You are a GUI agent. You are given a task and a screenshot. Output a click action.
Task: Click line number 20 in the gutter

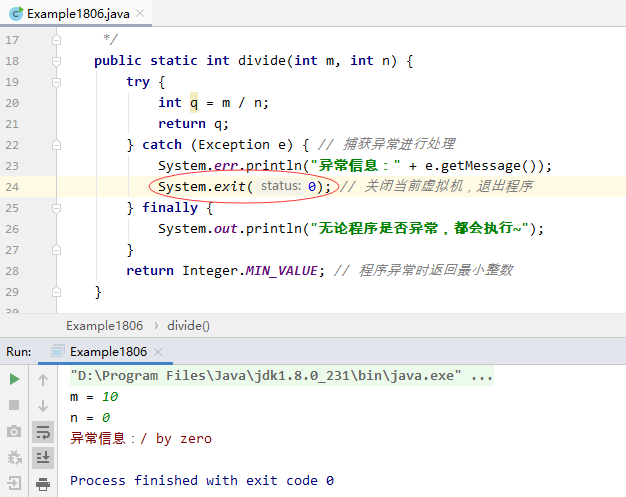click(12, 103)
